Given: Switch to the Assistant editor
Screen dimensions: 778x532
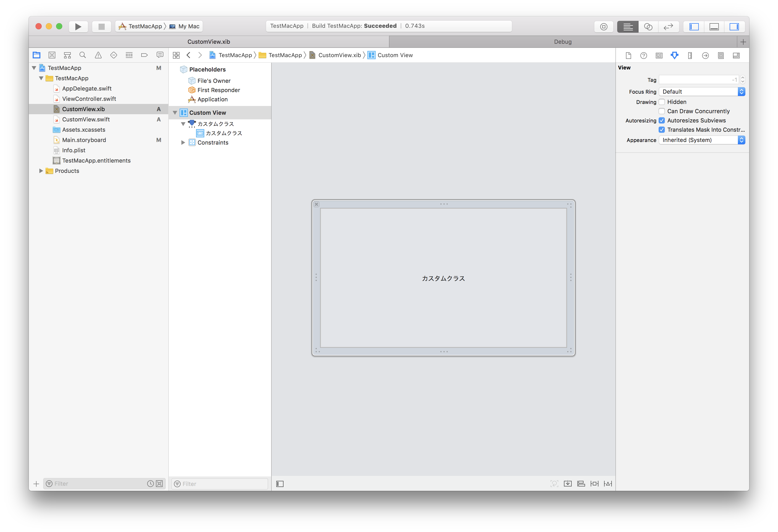Looking at the screenshot, I should click(x=648, y=26).
